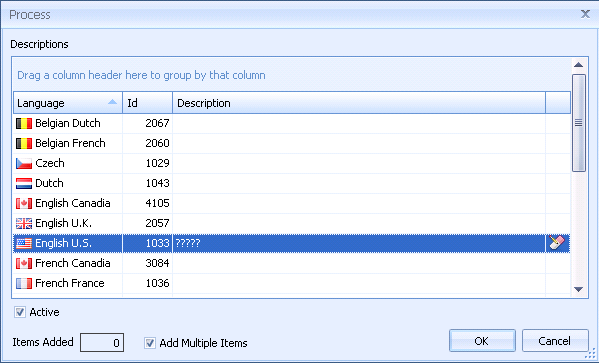The width and height of the screenshot is (599, 364).
Task: Toggle the Add Multiple Items checkbox
Action: click(150, 343)
